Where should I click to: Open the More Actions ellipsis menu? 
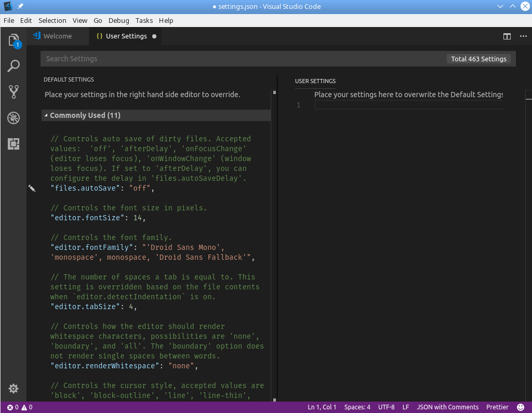523,36
